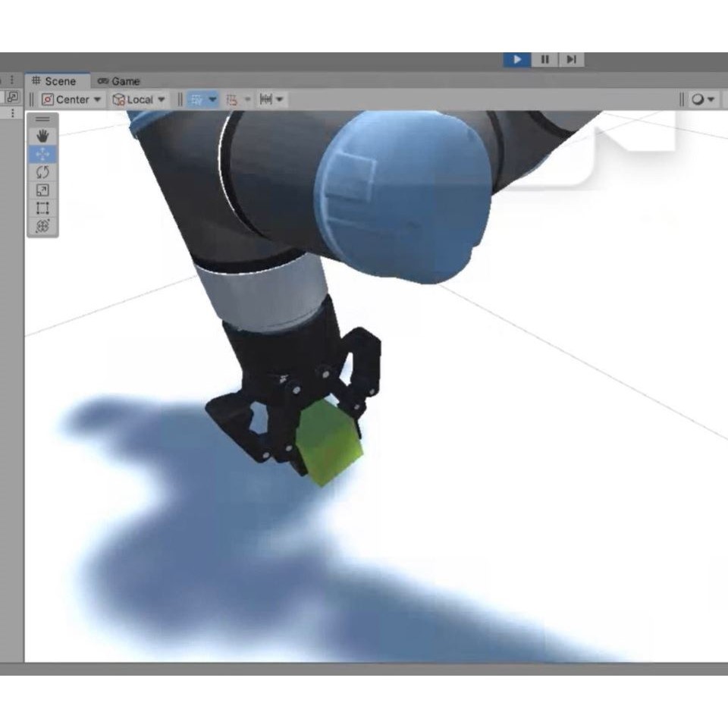728x728 pixels.
Task: Open the lower three-dot menu in the left panel
Action: pos(13,113)
